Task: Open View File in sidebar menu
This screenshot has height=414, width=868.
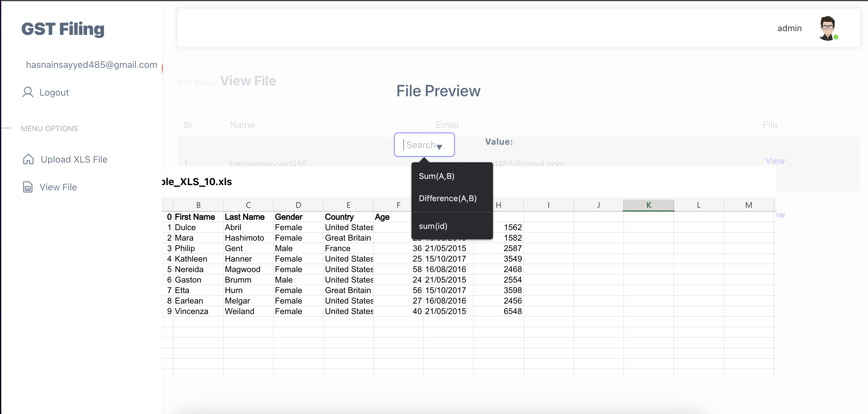Action: click(58, 187)
